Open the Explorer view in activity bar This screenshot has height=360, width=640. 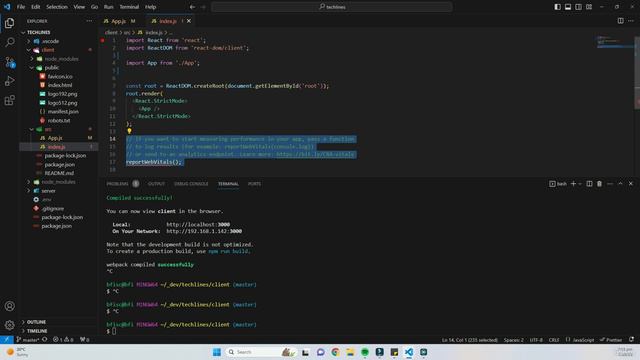pyautogui.click(x=9, y=23)
